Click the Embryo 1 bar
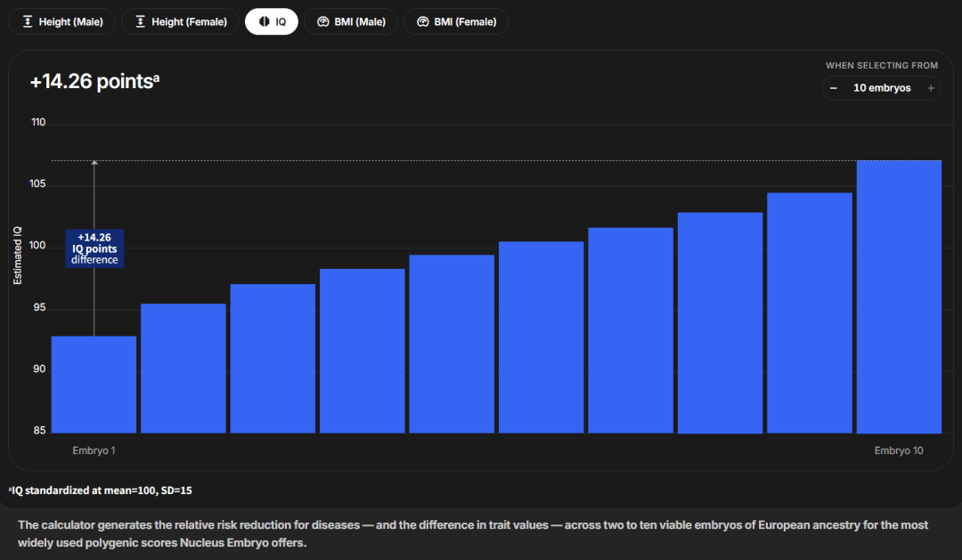The height and width of the screenshot is (560, 962). (94, 385)
